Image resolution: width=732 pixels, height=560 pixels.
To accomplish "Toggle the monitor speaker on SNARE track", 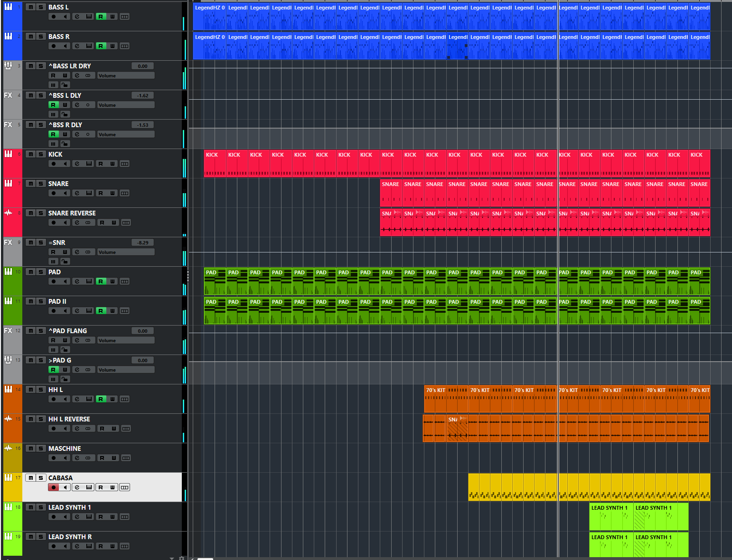I will pos(65,193).
